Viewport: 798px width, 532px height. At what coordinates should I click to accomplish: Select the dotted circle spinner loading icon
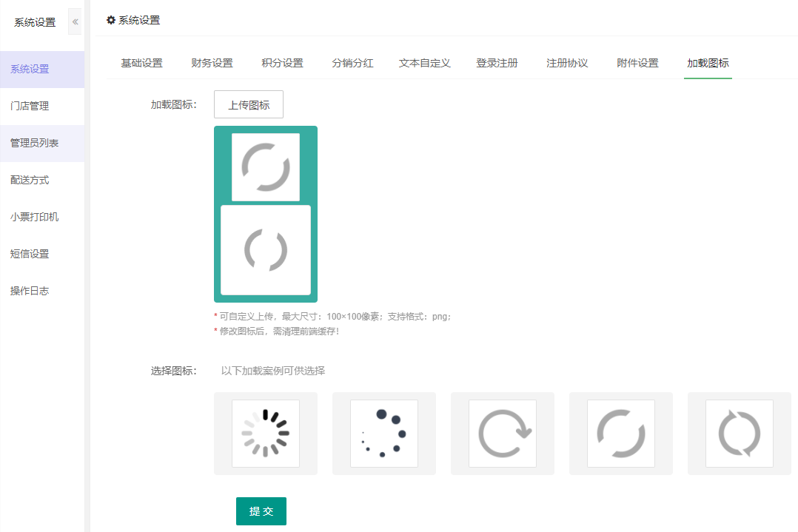(x=384, y=434)
